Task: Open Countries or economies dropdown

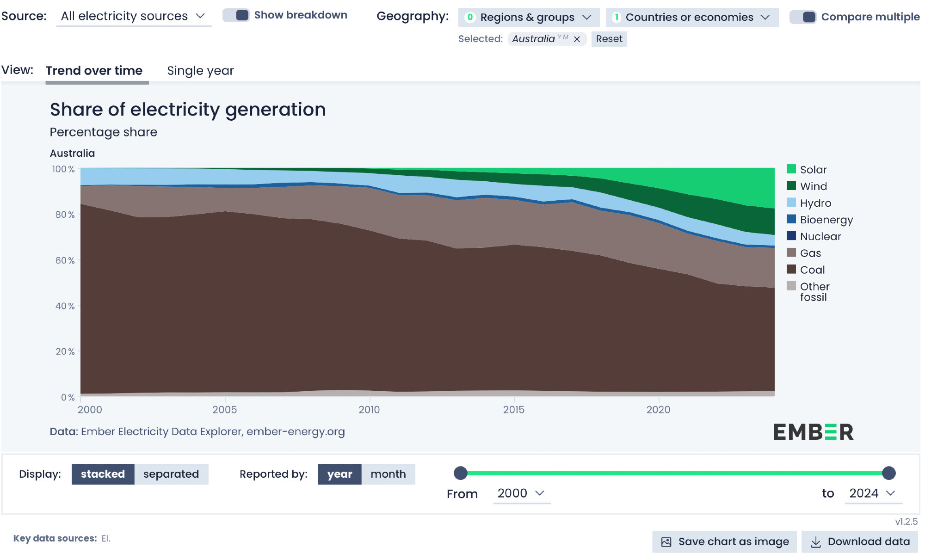Action: (x=692, y=17)
